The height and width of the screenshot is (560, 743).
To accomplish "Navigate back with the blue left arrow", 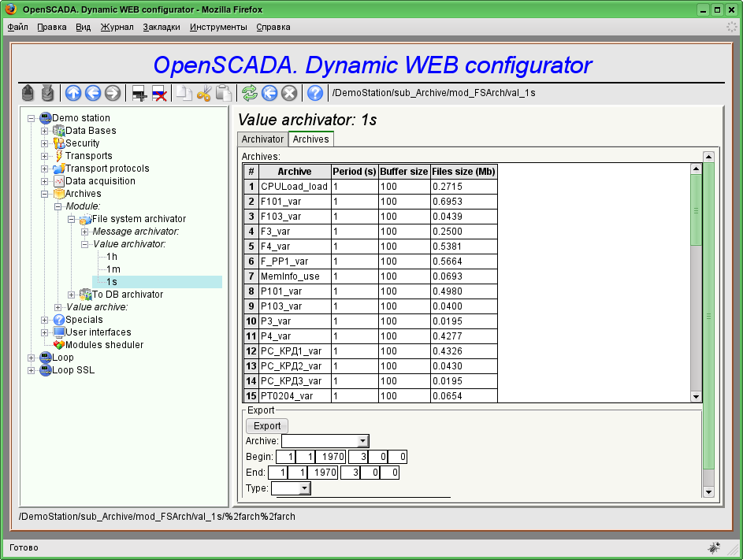I will click(93, 93).
